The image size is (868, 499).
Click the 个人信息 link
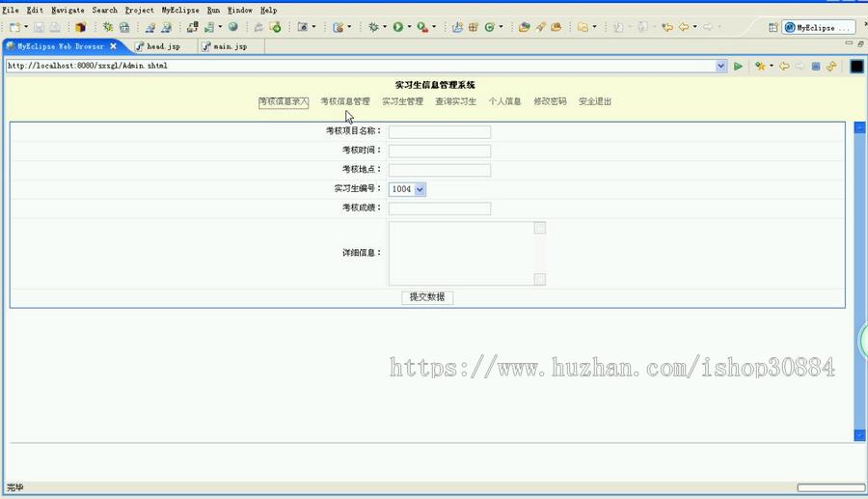tap(504, 102)
